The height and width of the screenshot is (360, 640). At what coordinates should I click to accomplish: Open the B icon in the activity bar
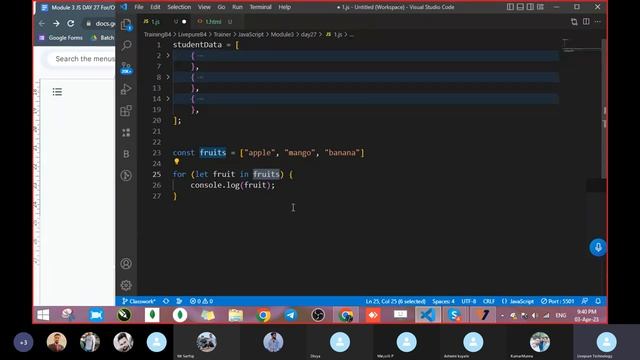[126, 154]
